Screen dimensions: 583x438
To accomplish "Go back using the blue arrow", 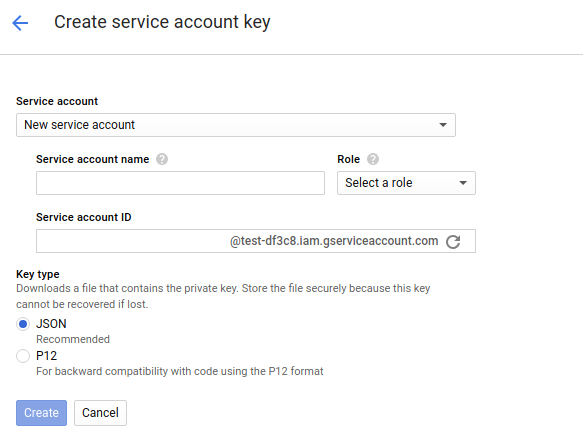I will pyautogui.click(x=20, y=23).
